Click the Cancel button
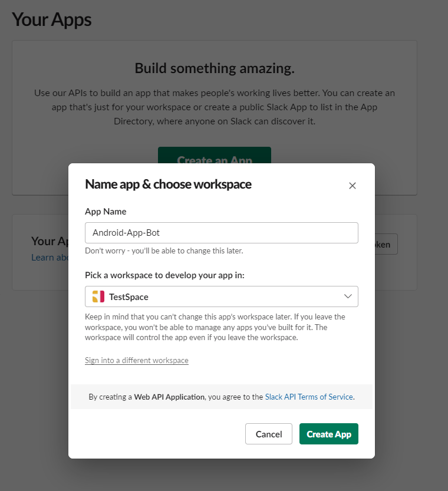This screenshot has width=448, height=491. pyautogui.click(x=269, y=434)
